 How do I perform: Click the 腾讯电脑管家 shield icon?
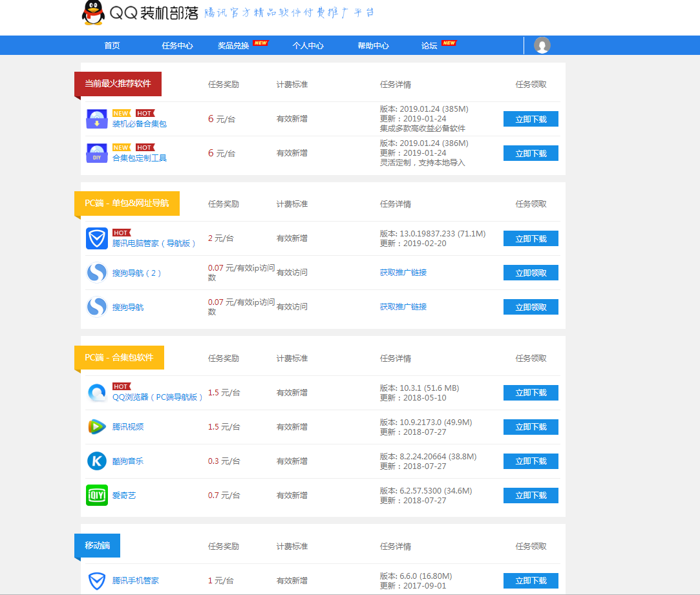tap(97, 238)
